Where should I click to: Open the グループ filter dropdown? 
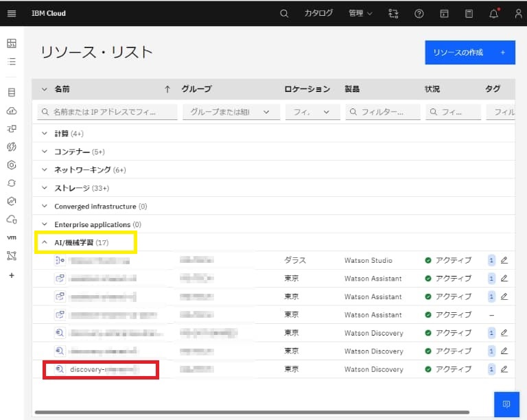tap(230, 112)
